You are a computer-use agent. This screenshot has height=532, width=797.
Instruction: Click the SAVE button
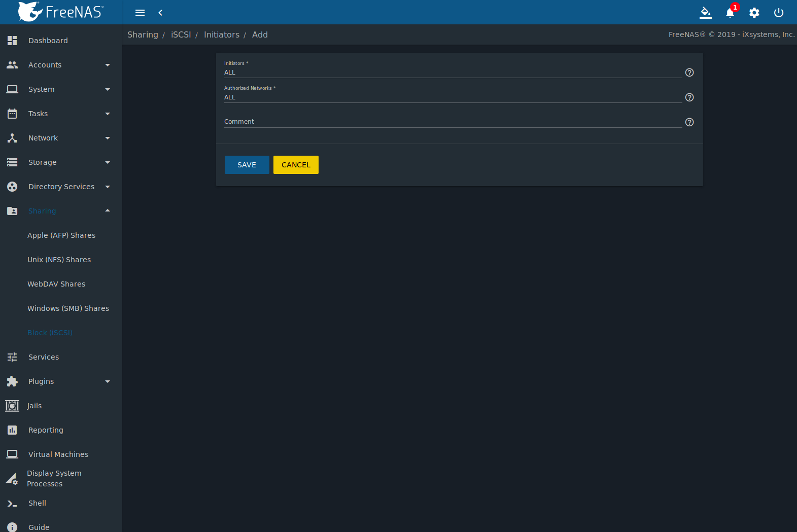[x=247, y=165]
